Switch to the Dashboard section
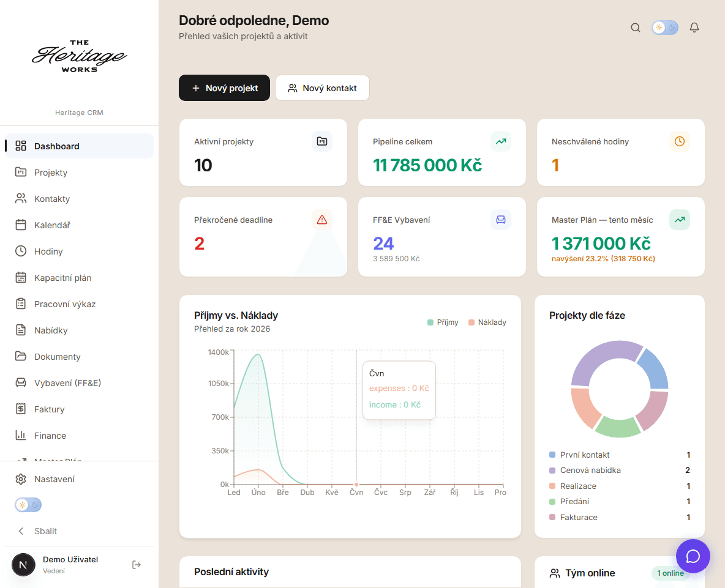This screenshot has width=725, height=588. [x=56, y=146]
